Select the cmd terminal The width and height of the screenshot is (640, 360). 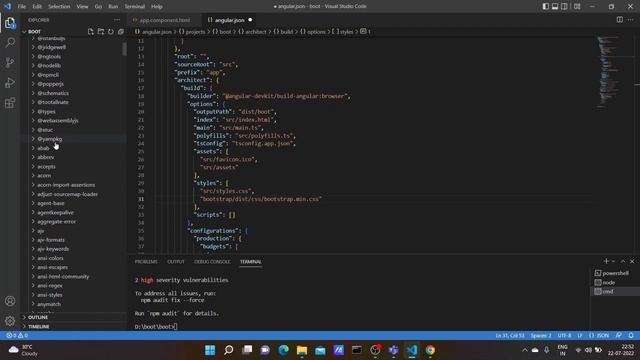tap(614, 291)
